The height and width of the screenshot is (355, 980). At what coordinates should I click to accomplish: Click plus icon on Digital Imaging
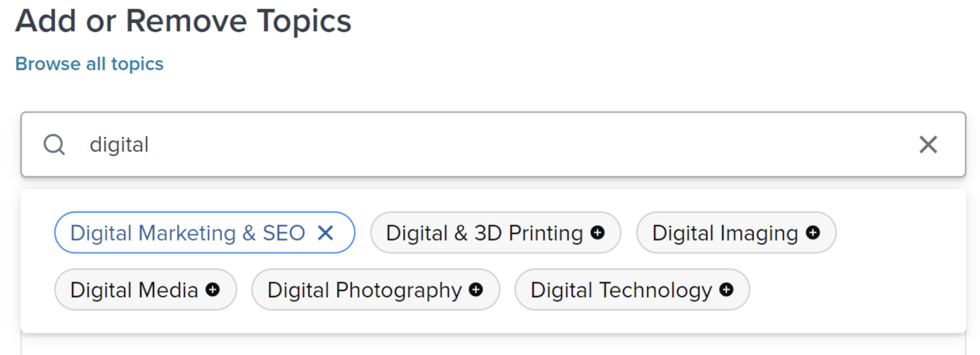[x=813, y=233]
